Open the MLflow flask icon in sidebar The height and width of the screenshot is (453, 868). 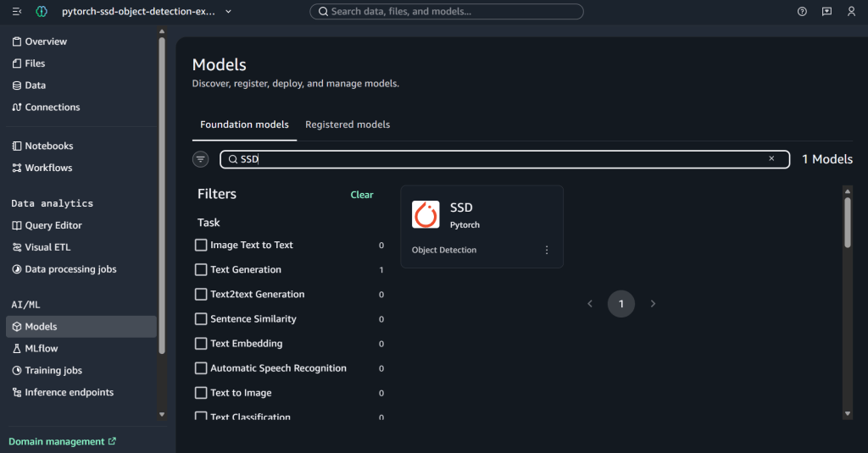(17, 349)
